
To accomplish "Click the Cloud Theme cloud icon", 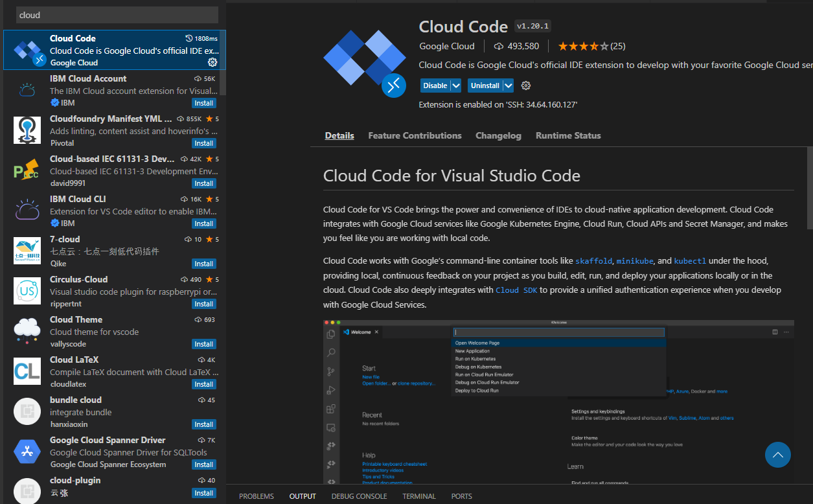I will click(27, 331).
